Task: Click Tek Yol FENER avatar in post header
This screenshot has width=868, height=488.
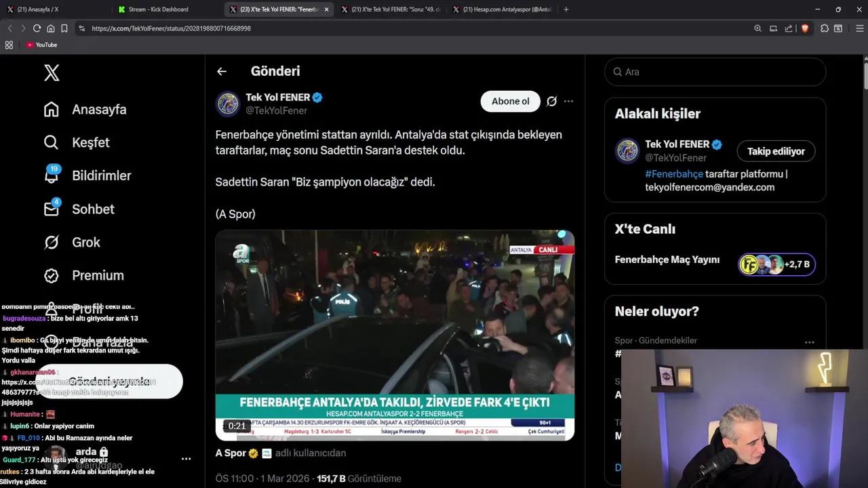Action: point(228,104)
